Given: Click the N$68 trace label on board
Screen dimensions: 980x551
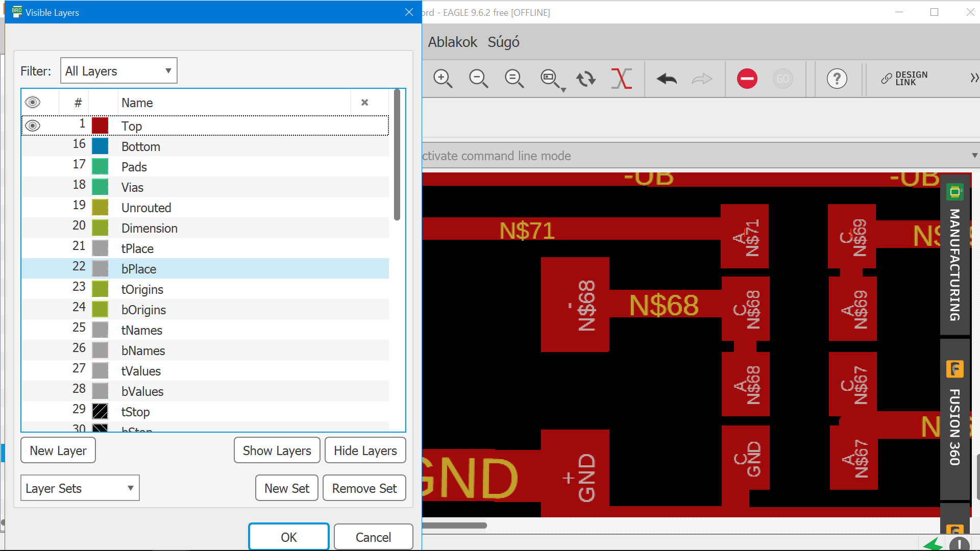Looking at the screenshot, I should coord(664,305).
